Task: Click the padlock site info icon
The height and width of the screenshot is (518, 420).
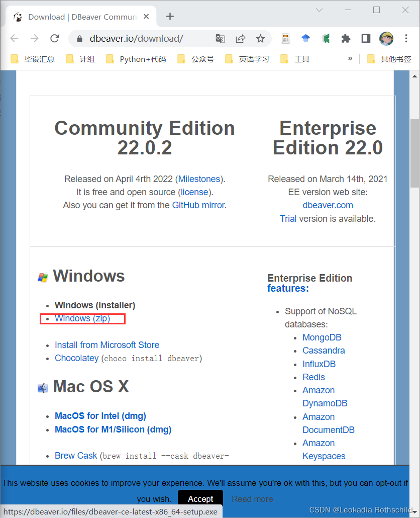Action: (x=79, y=39)
